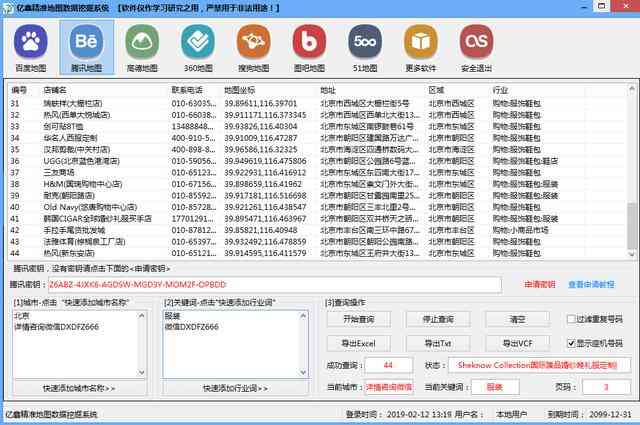Select the 百度地图 (Baidu Map) icon
640x425 pixels.
pos(31,48)
